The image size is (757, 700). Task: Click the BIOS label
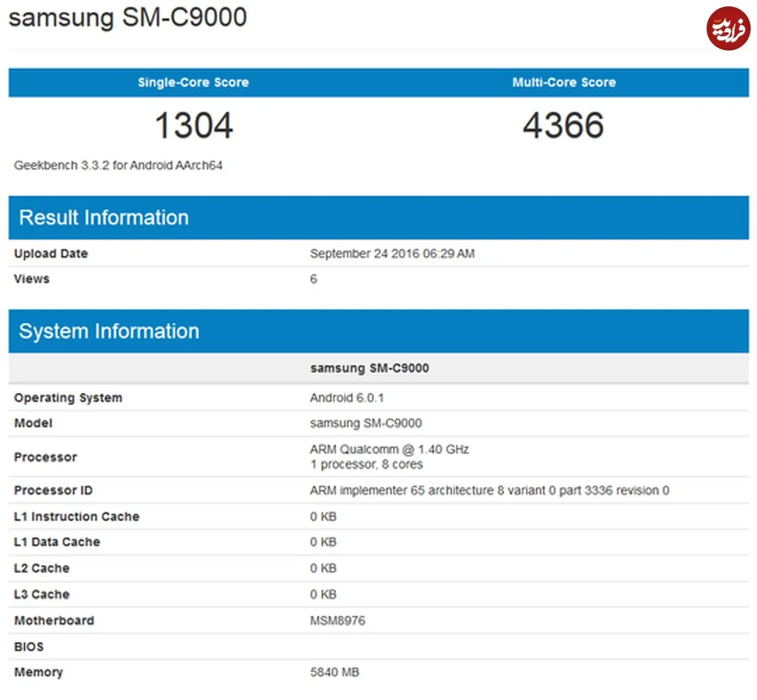(29, 647)
